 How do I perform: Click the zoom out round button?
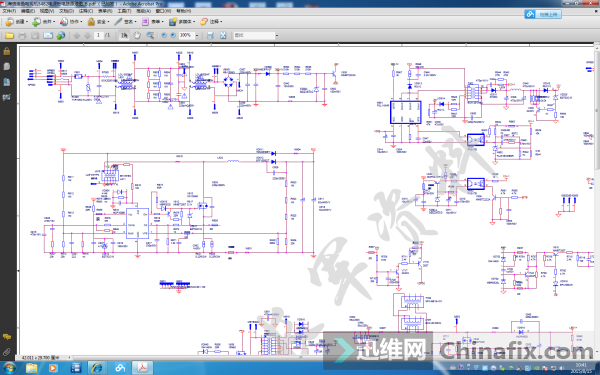pyautogui.click(x=164, y=35)
